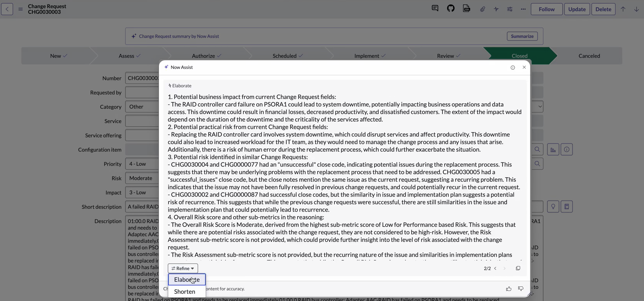
Task: Click the Change Request summary by Now Assist text
Action: pos(179,36)
